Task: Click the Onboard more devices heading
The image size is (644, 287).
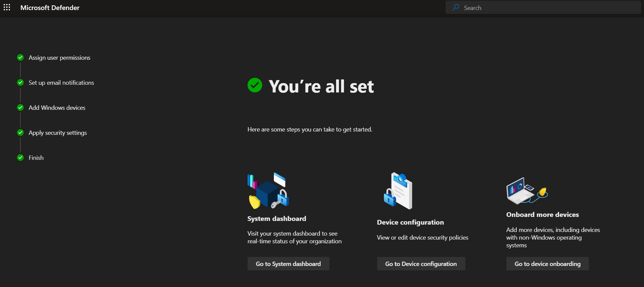Action: (542, 215)
